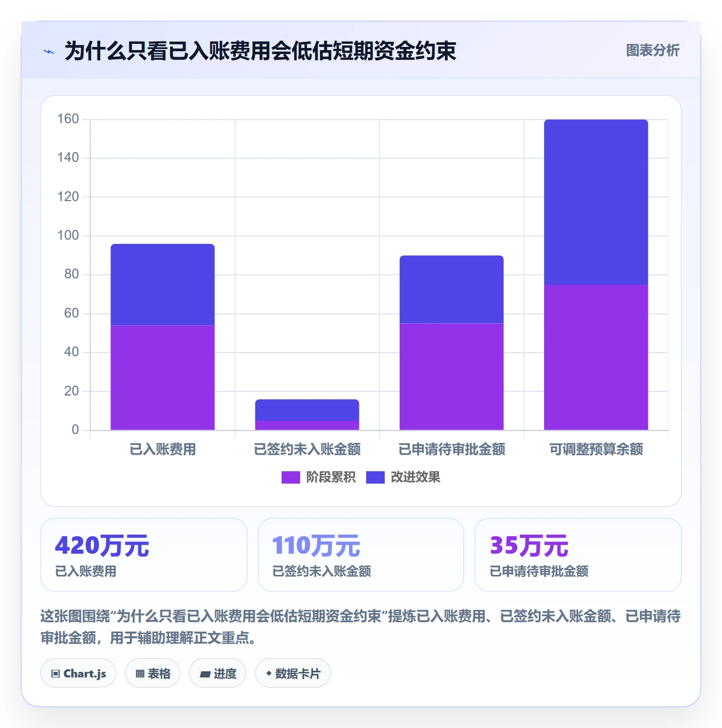
Task: Click the 已入账费用 x-axis label
Action: (162, 450)
